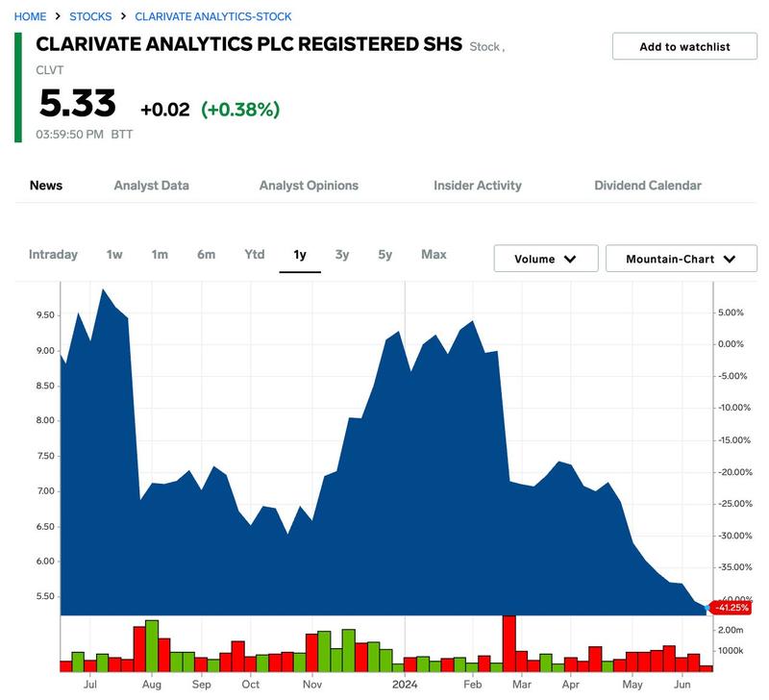The width and height of the screenshot is (769, 700).
Task: Click the 2024 label on the time axis
Action: 405,685
